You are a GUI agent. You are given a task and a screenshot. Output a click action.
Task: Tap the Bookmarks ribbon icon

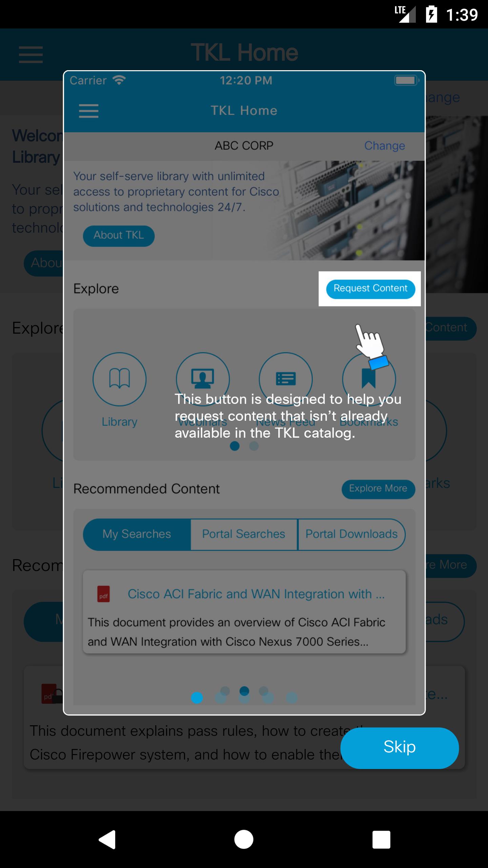pyautogui.click(x=369, y=379)
